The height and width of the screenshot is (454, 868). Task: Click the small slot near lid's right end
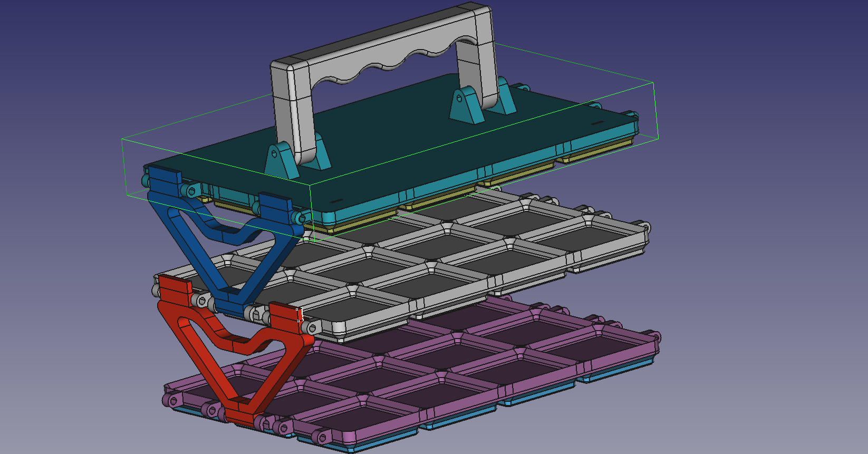[x=597, y=123]
